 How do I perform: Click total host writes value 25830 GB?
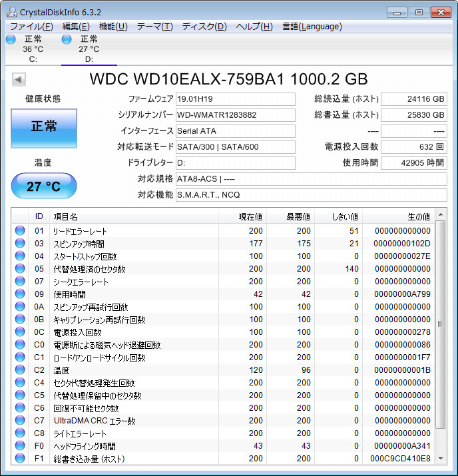click(413, 115)
